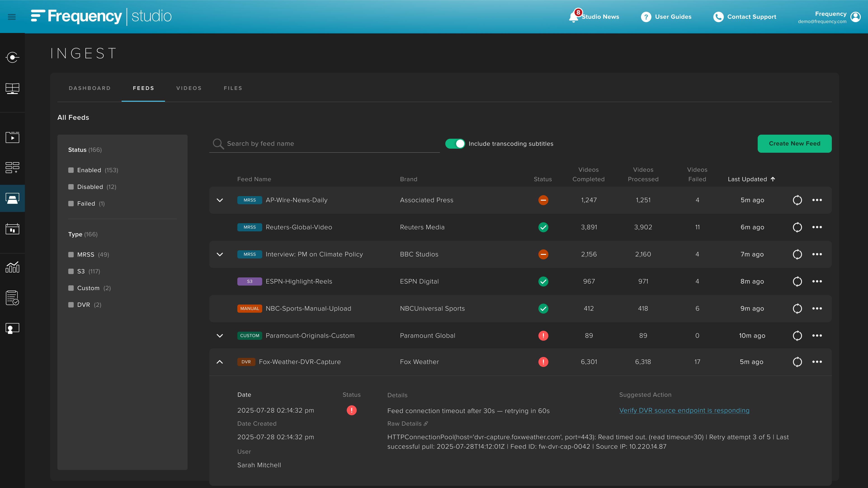The width and height of the screenshot is (868, 488).
Task: Expand the AP-Wire-News-Daily row
Action: pyautogui.click(x=220, y=200)
